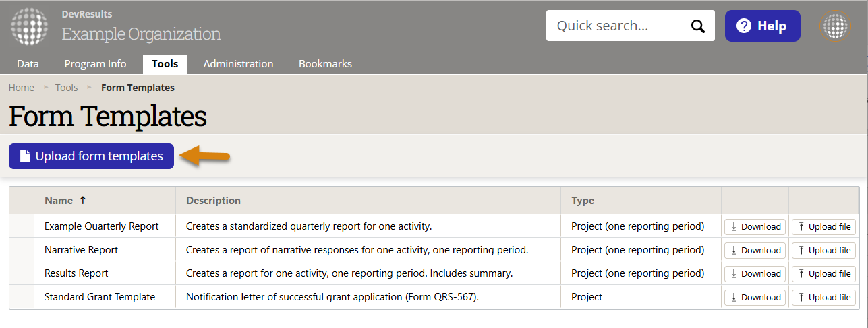The width and height of the screenshot is (868, 328).
Task: Sort by the Description column header
Action: (x=213, y=200)
